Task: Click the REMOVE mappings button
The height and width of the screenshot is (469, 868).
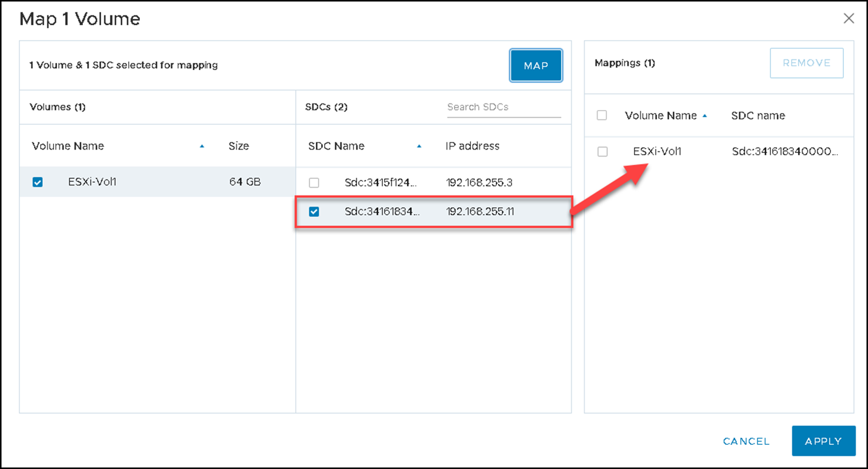Action: click(x=806, y=63)
